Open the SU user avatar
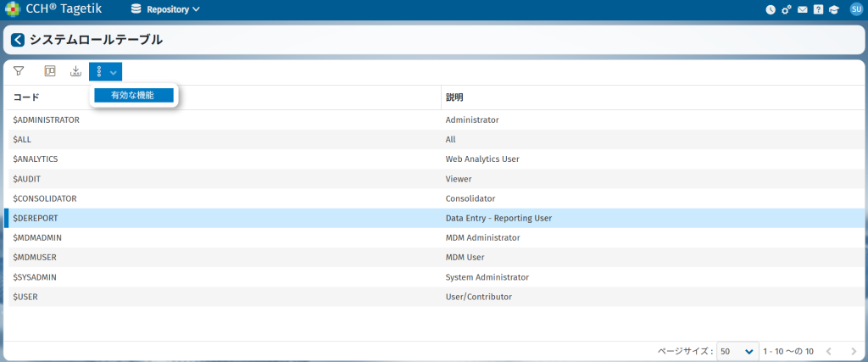The width and height of the screenshot is (868, 362). [x=854, y=10]
